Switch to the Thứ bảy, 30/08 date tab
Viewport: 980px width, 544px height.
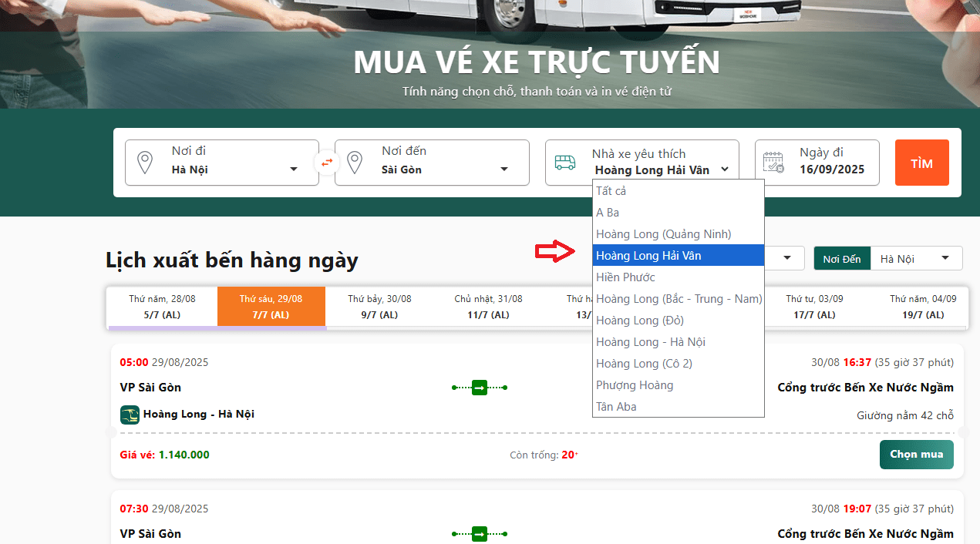point(379,306)
